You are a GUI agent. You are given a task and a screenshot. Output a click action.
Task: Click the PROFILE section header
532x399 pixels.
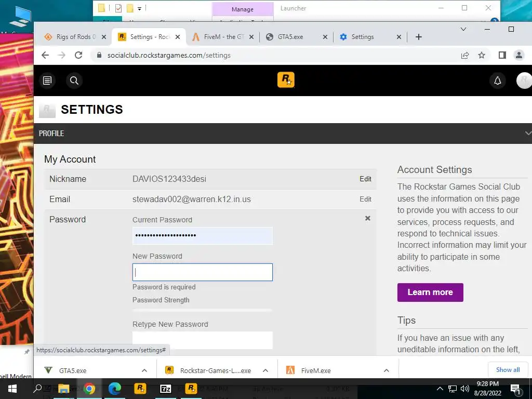[x=283, y=133]
